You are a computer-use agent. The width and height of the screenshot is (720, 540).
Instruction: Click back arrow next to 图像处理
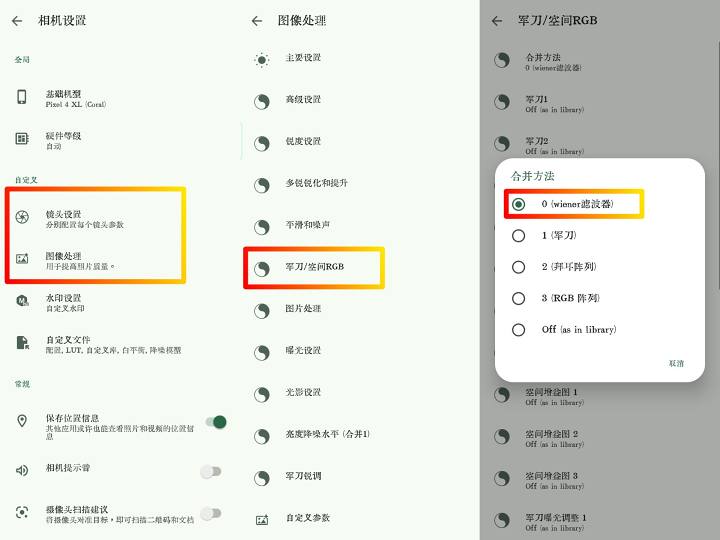(x=257, y=20)
